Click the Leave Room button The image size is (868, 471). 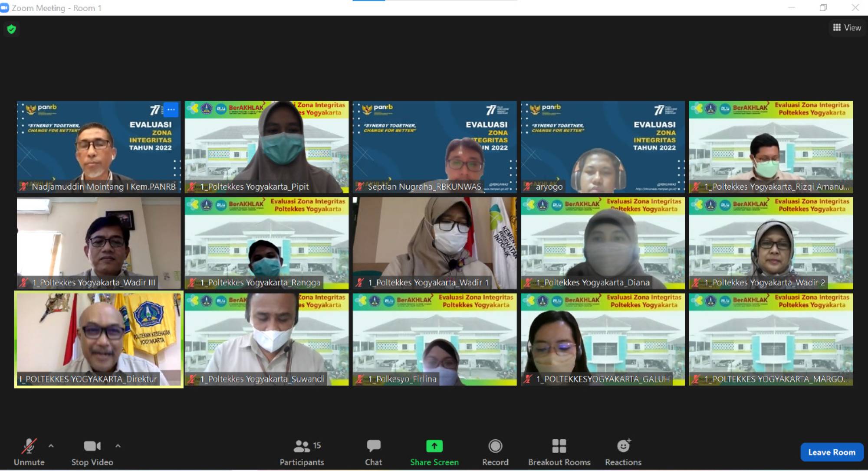[x=832, y=452]
